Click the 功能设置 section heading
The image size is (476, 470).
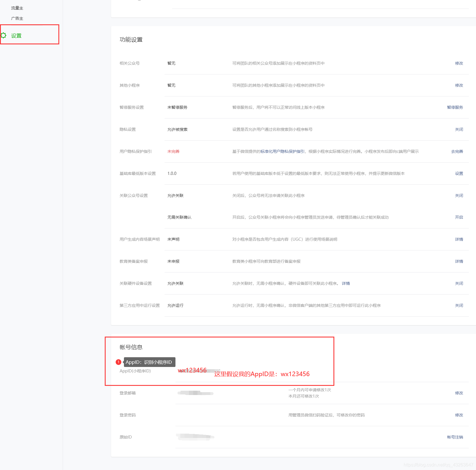[x=131, y=40]
